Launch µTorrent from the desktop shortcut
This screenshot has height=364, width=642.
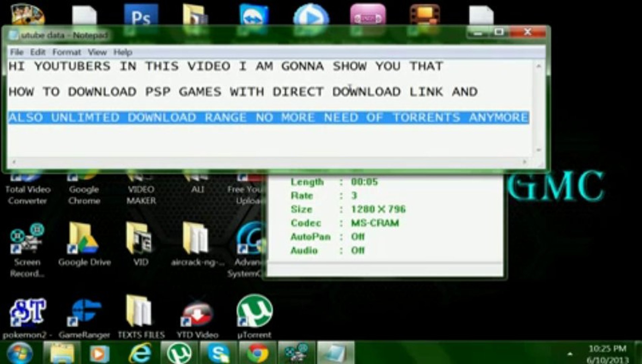(254, 317)
